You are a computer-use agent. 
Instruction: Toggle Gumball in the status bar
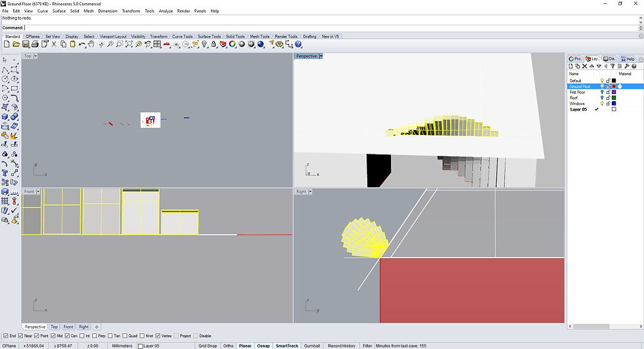[311, 346]
